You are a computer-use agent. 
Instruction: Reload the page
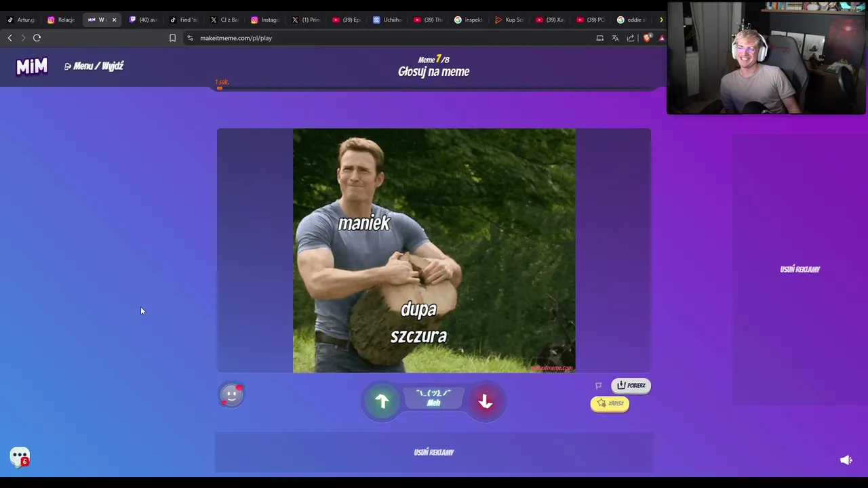tap(37, 38)
